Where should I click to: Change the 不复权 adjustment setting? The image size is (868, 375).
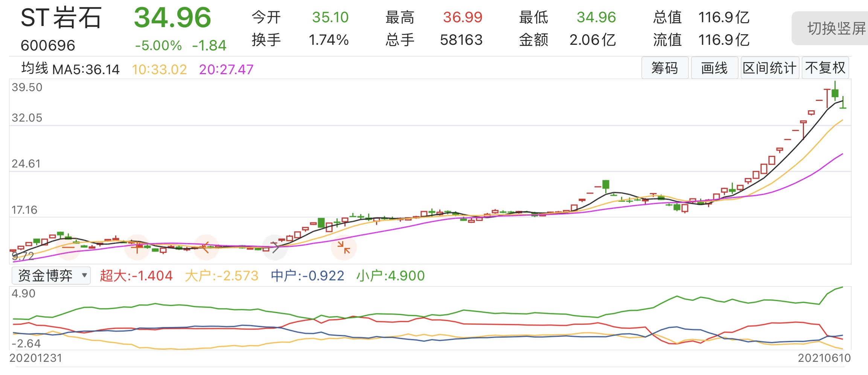pyautogui.click(x=825, y=68)
